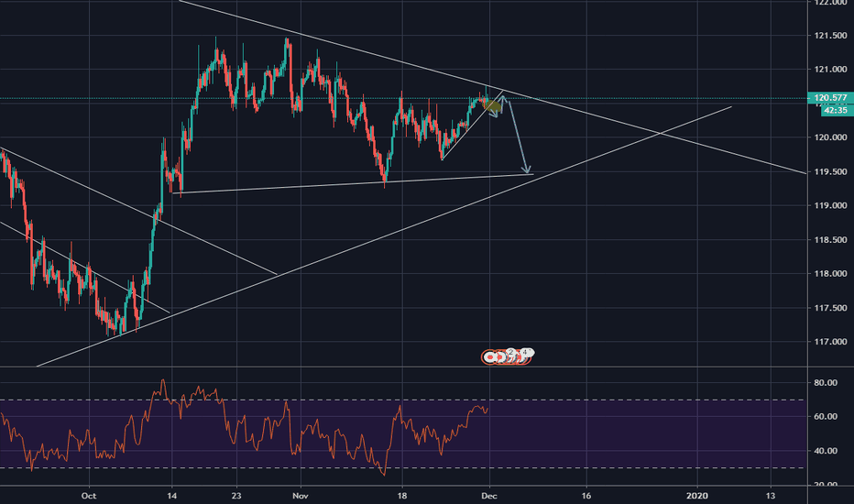Screen dimensions: 854x504
Task: Click the 14 date label on time axis
Action: point(172,495)
